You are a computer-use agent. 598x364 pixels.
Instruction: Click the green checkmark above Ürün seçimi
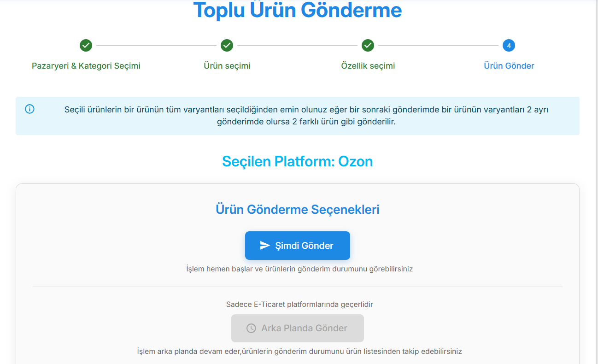(227, 45)
